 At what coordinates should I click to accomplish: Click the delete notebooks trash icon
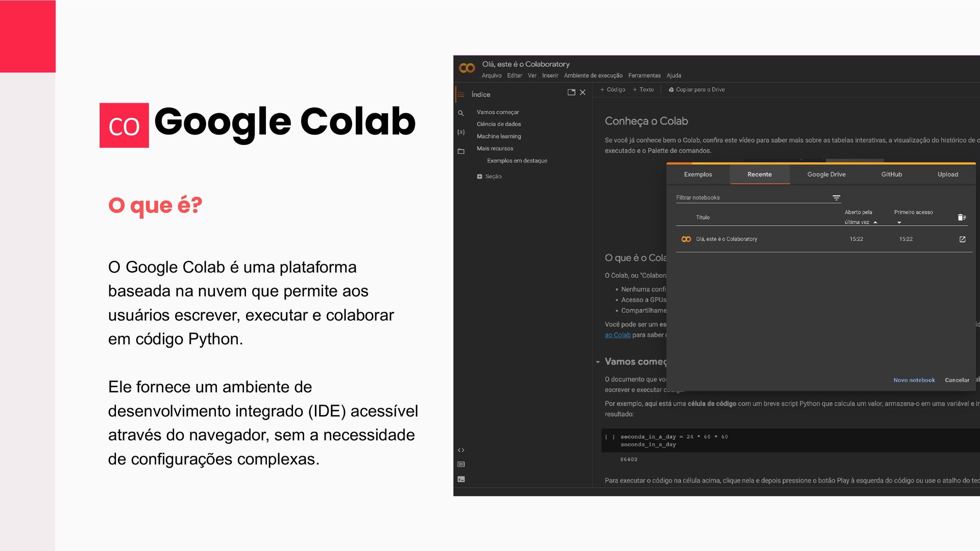click(x=962, y=217)
